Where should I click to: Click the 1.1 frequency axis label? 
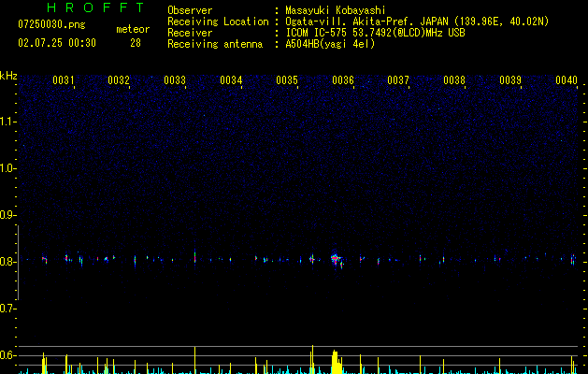(x=8, y=122)
